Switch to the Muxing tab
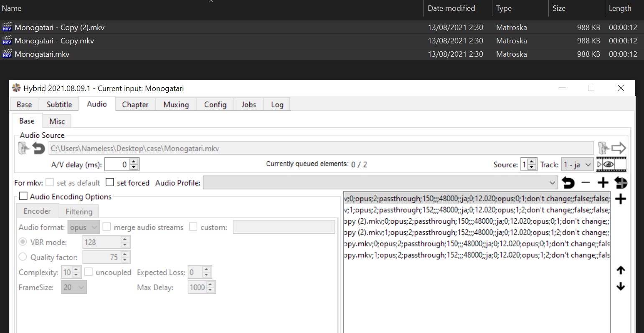The image size is (644, 333). click(x=176, y=104)
